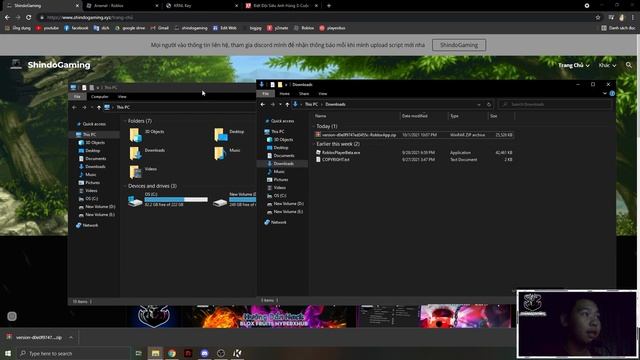Screen dimensions: 640x360
Task: Select New Volume (D:) in the Downloads sidebar
Action: click(x=286, y=204)
